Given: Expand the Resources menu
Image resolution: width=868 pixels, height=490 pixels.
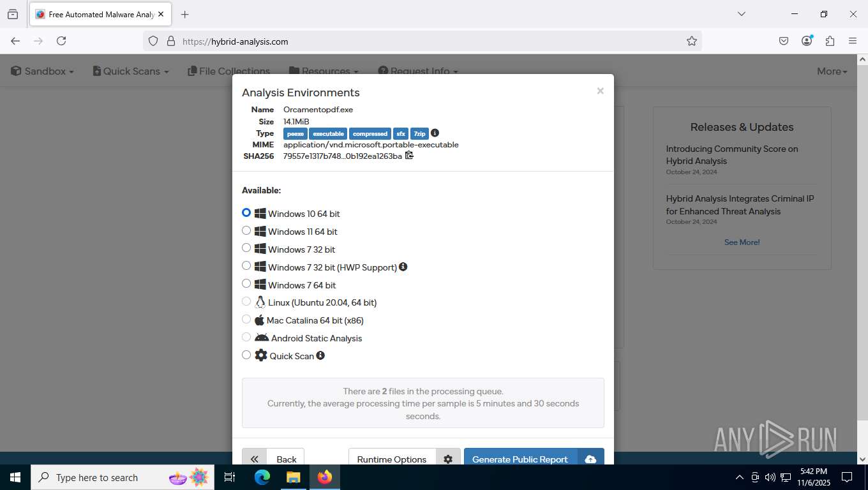Looking at the screenshot, I should click(324, 71).
